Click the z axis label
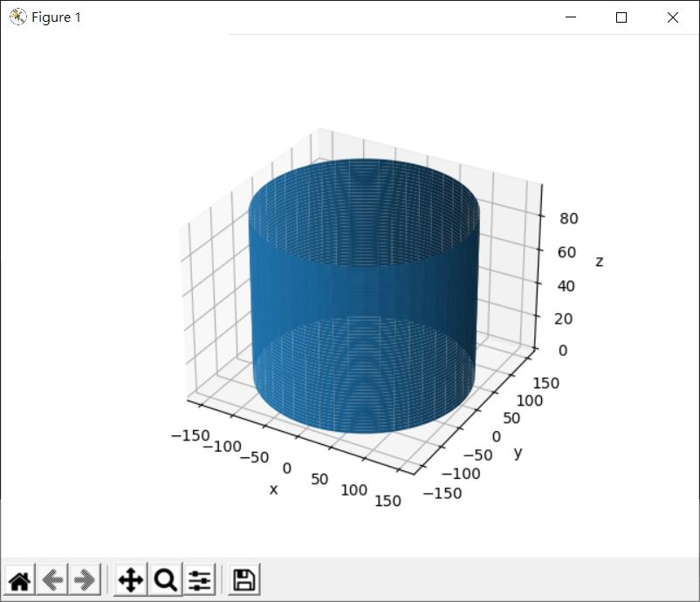Viewport: 700px width, 602px height. point(599,261)
